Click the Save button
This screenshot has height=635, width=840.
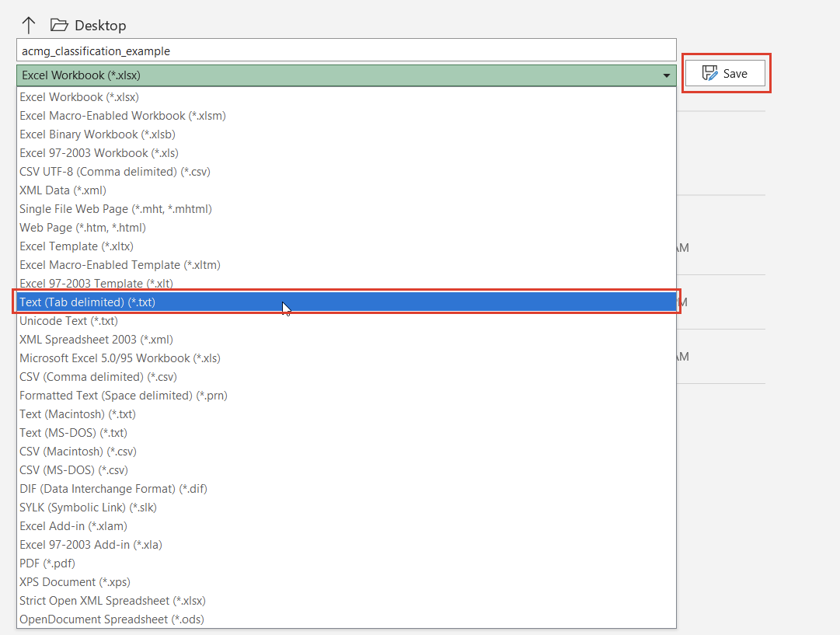tap(726, 72)
